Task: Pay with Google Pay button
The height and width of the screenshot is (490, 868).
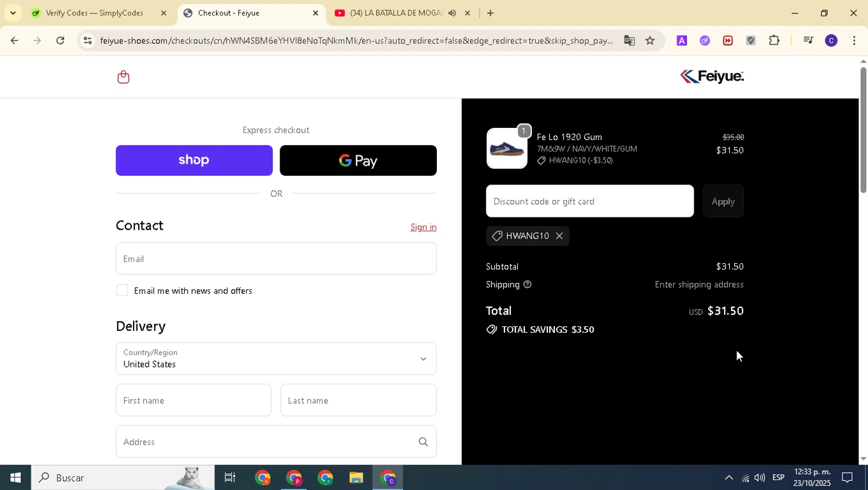Action: (x=358, y=160)
